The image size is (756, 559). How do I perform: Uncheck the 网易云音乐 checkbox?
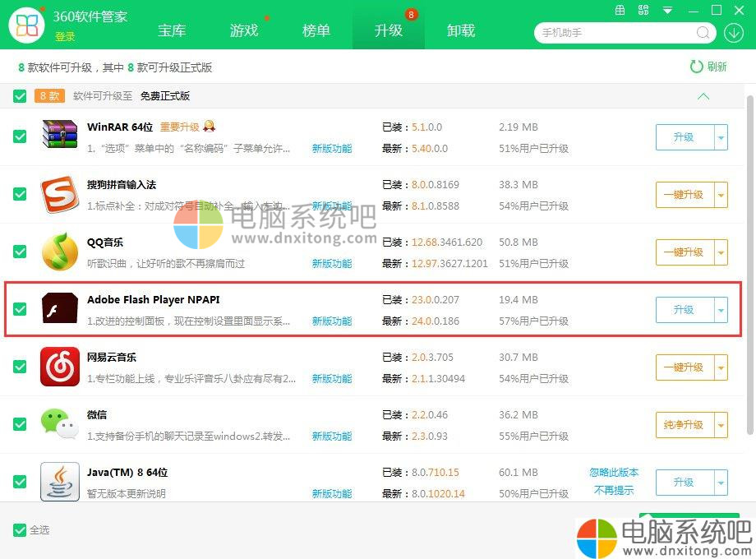click(x=20, y=366)
